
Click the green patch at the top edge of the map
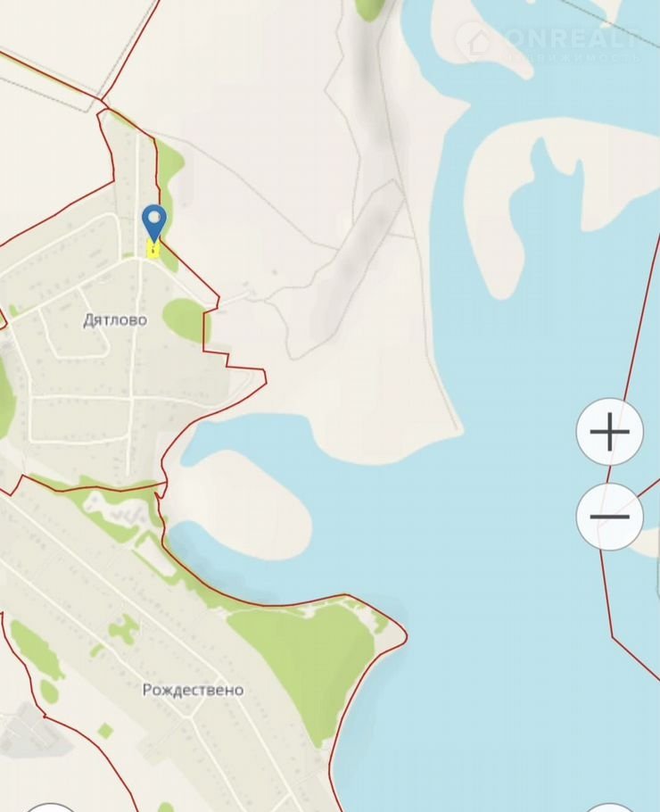point(371,9)
